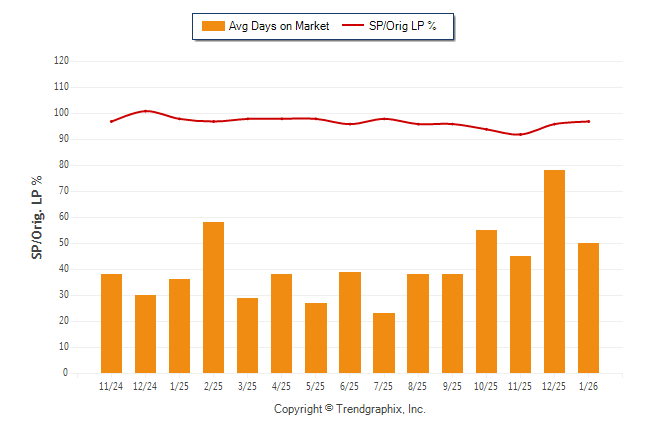Image resolution: width=646 pixels, height=434 pixels.
Task: Select the 2/25 orange bar
Action: point(213,298)
